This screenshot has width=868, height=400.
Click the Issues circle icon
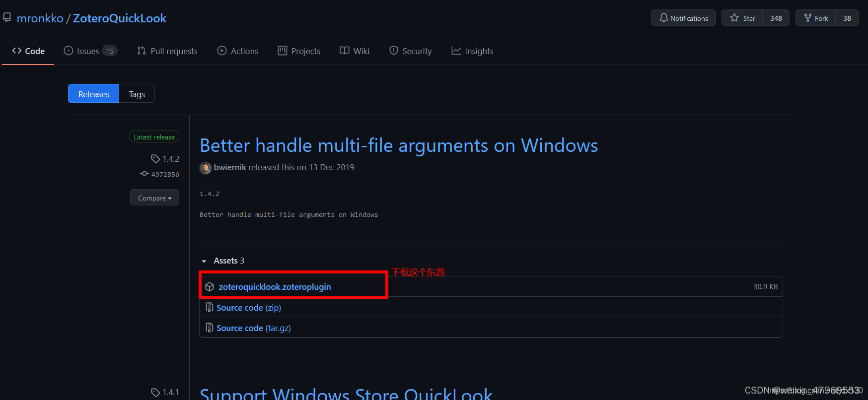coord(69,51)
